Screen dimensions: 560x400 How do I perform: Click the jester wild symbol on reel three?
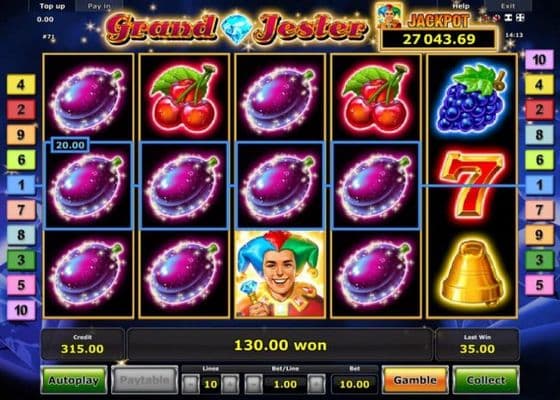(280, 274)
